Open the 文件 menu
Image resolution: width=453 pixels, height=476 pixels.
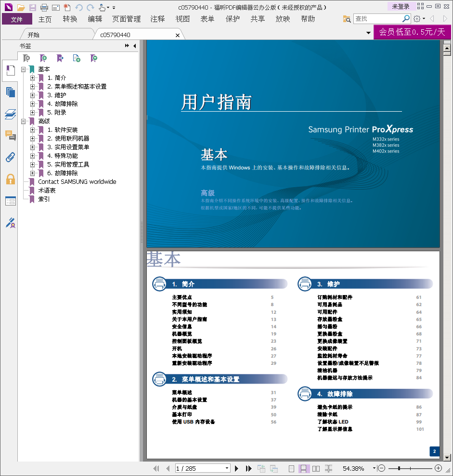click(x=17, y=19)
